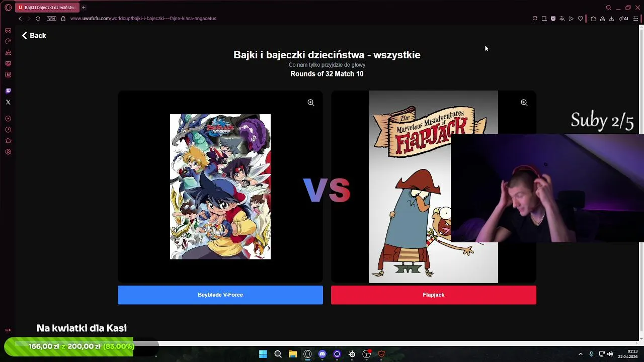The width and height of the screenshot is (644, 362).
Task: Zoom the Flapjack image with magnifier
Action: click(524, 103)
